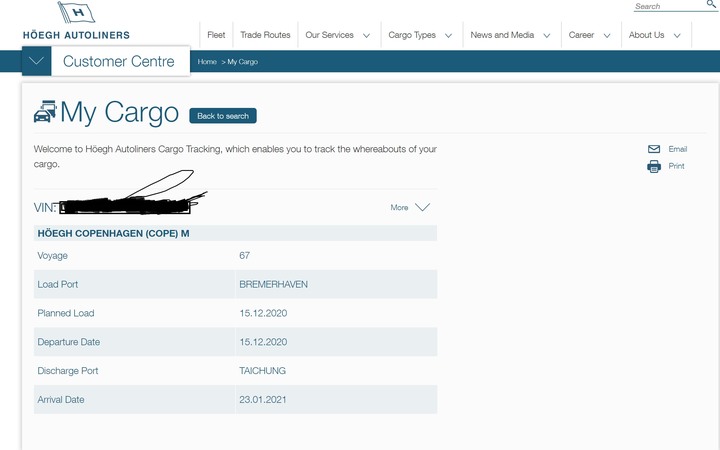
Task: Expand the More chevron arrow
Action: click(x=422, y=207)
